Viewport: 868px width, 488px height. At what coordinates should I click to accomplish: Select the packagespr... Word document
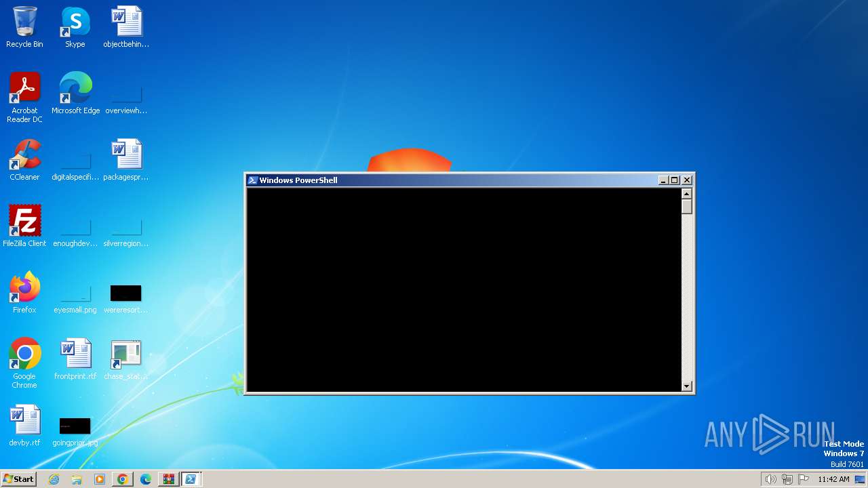126,159
